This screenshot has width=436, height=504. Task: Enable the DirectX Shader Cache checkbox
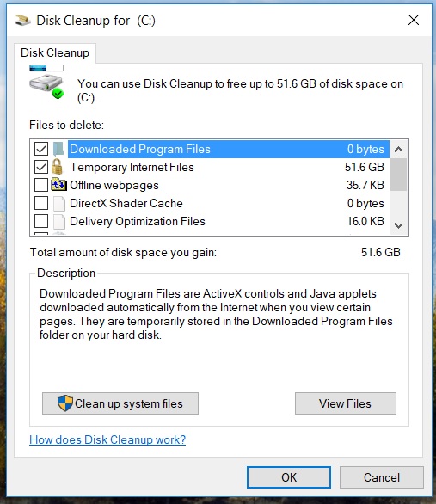tap(41, 203)
